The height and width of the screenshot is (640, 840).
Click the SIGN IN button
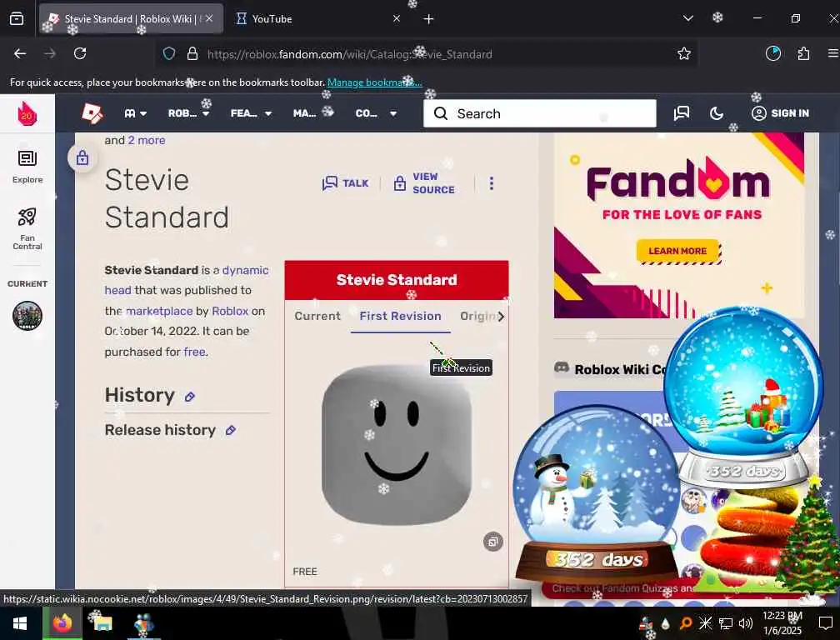pos(781,113)
